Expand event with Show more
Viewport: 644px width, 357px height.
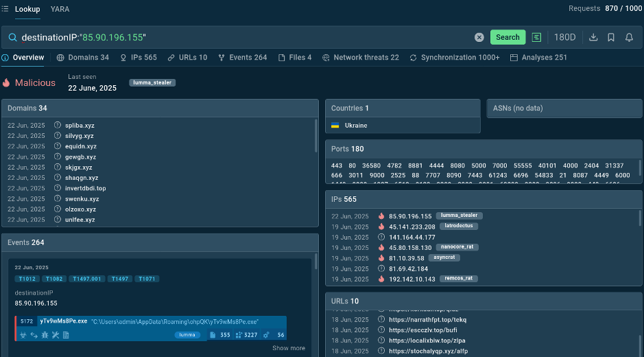click(289, 348)
